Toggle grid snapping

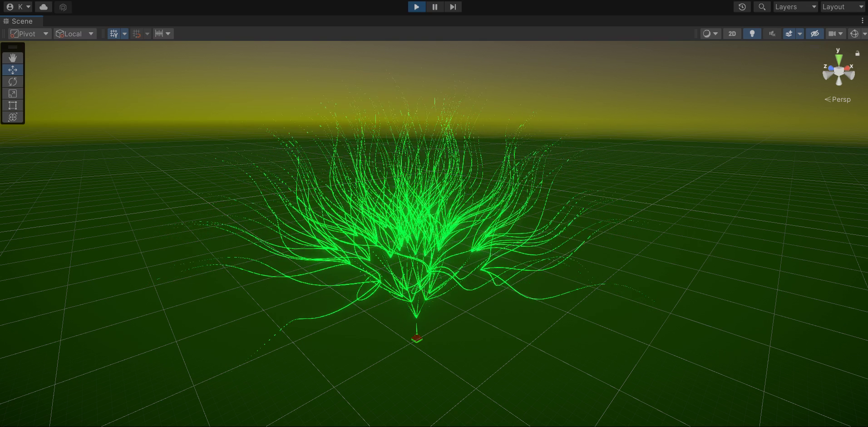(136, 34)
